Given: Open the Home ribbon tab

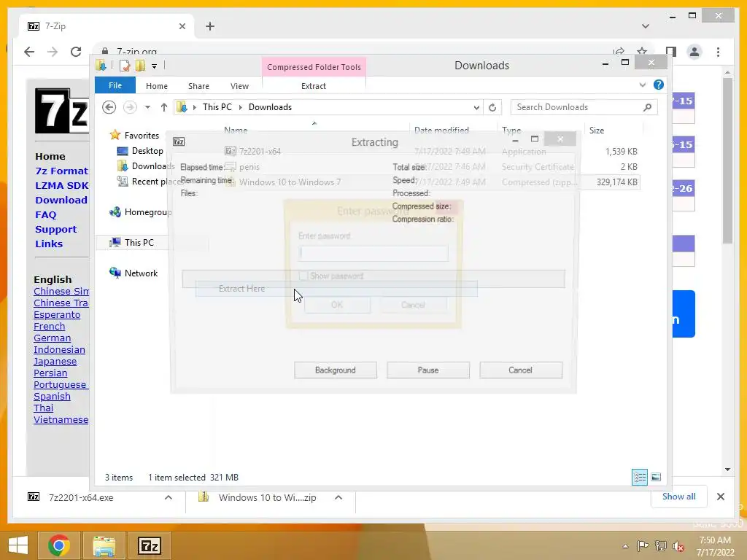Looking at the screenshot, I should pyautogui.click(x=157, y=86).
